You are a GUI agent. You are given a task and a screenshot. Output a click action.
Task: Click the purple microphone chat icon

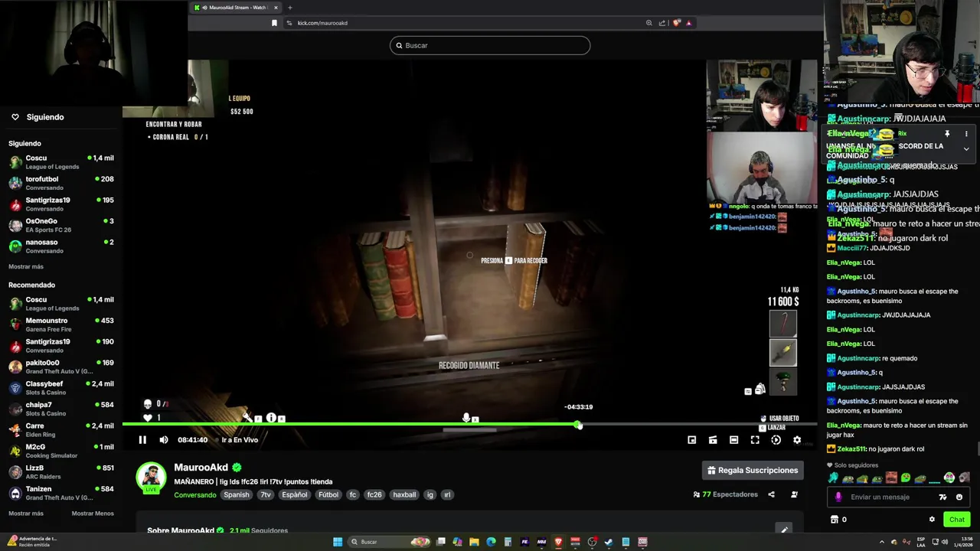838,497
